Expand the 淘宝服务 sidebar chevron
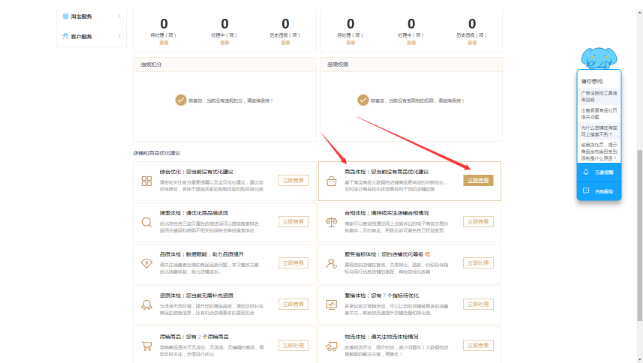Screen dimensions: 643x363 coord(119,16)
